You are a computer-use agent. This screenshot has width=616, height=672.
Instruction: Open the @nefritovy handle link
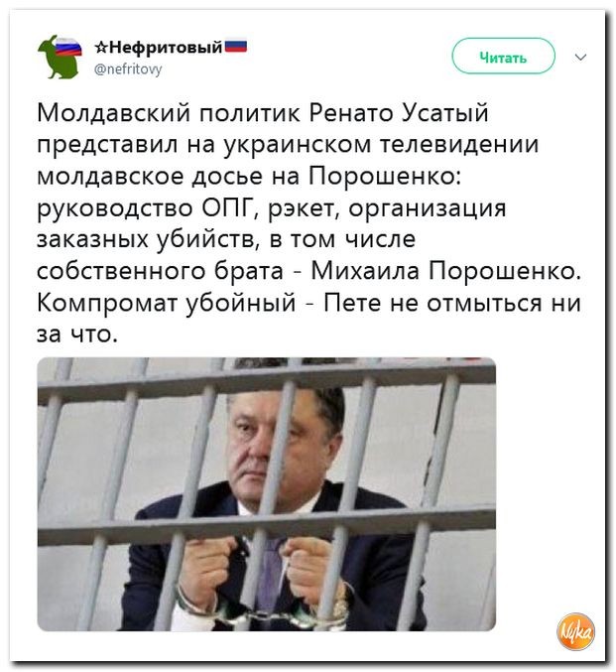128,68
